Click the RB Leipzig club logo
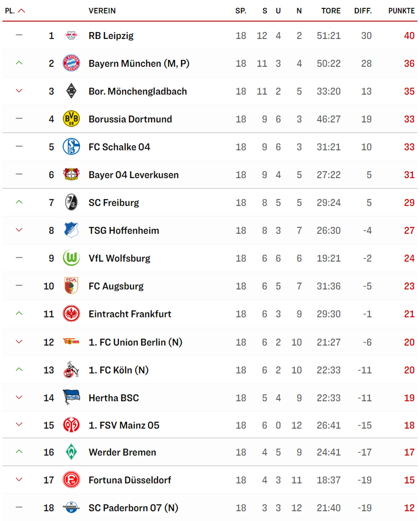Screen dimensions: 420x521 click(x=71, y=36)
